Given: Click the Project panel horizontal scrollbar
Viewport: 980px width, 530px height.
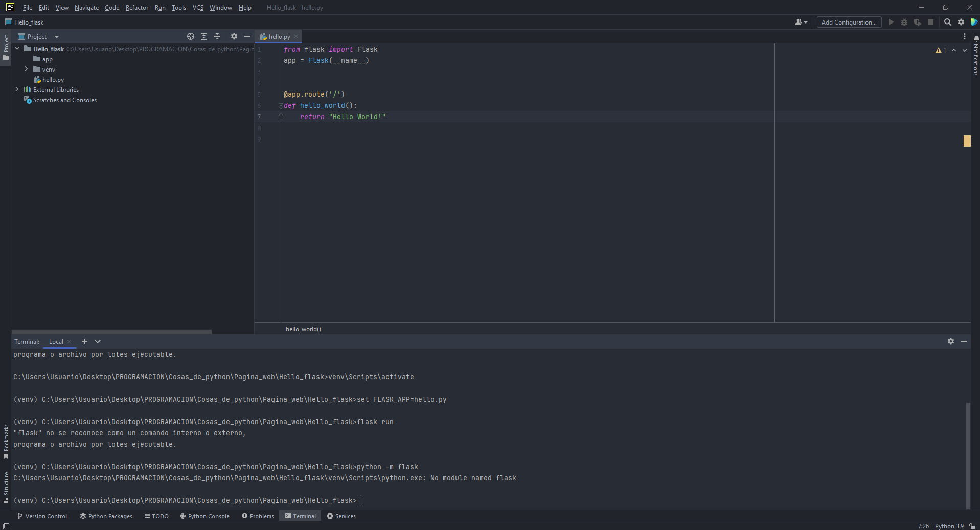Looking at the screenshot, I should coord(111,332).
